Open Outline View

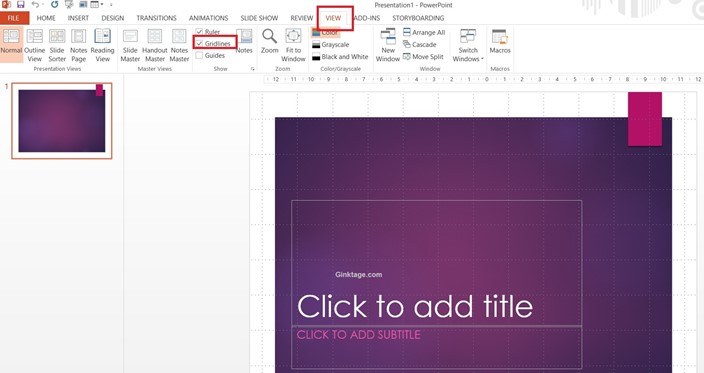coord(35,45)
